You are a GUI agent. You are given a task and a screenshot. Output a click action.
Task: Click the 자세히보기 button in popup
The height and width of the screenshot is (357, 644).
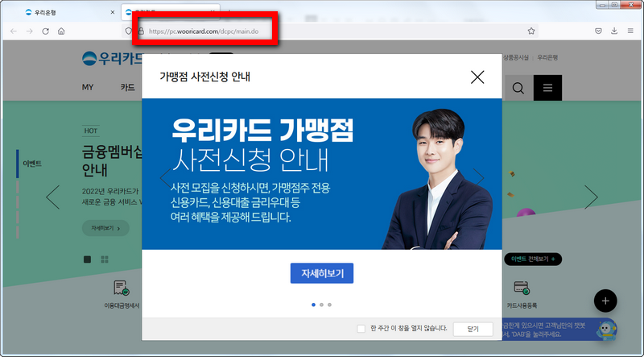click(x=321, y=273)
